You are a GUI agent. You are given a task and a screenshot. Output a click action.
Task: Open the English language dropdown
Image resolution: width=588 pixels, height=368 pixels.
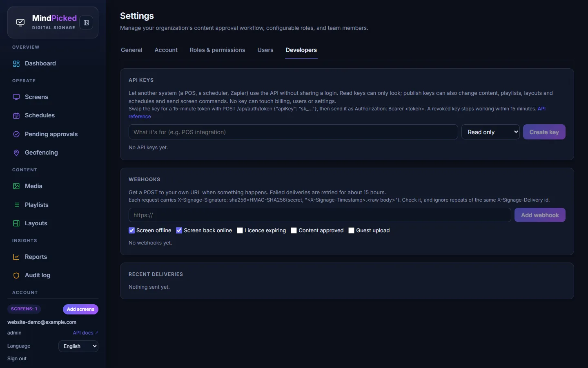point(78,346)
